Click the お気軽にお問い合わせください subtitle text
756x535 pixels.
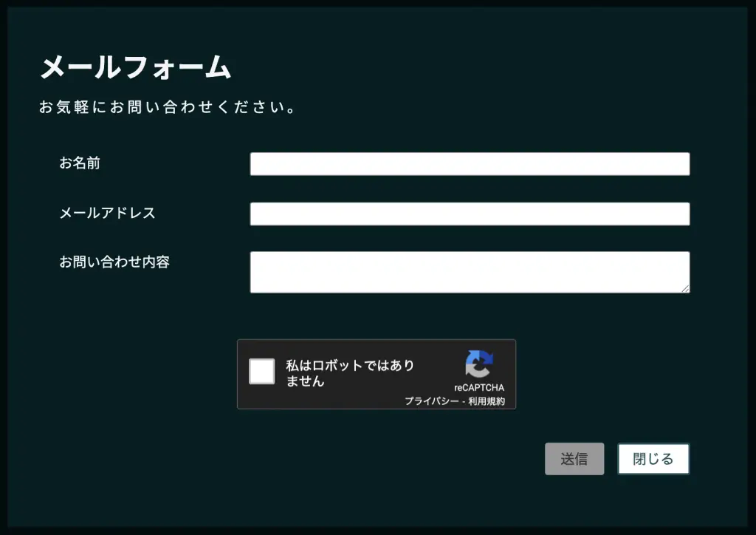pyautogui.click(x=168, y=107)
